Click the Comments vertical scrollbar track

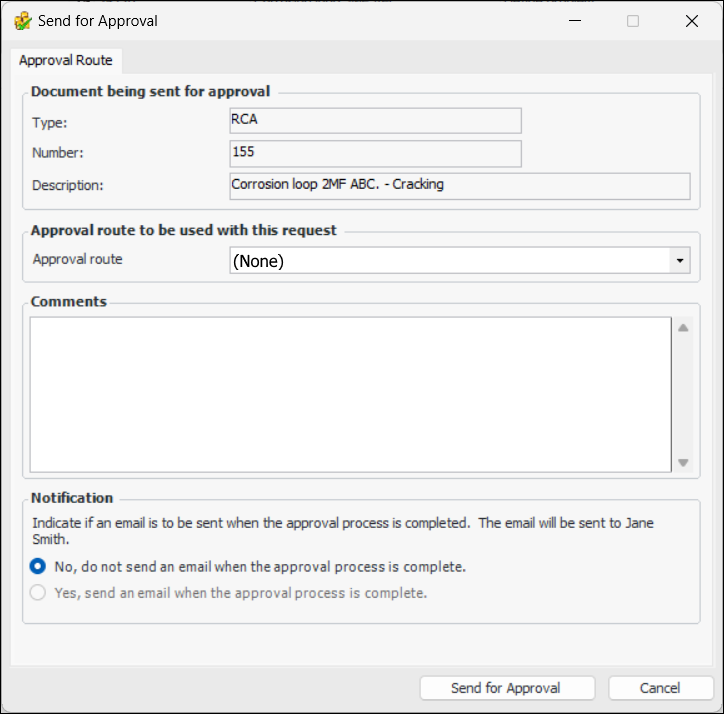[683, 394]
